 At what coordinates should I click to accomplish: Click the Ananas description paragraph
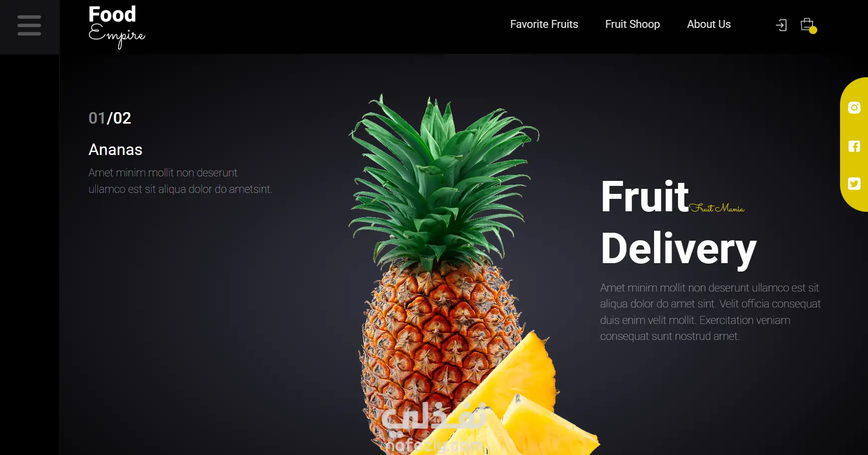click(180, 181)
